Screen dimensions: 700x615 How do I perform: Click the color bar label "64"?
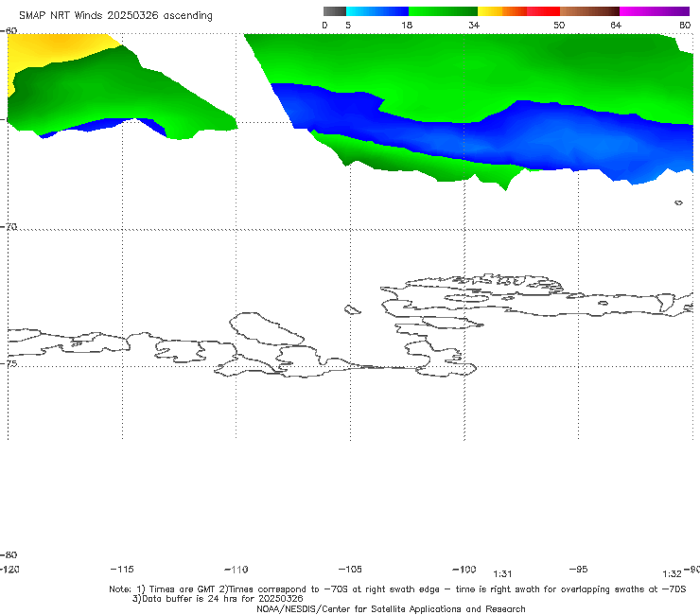point(616,26)
